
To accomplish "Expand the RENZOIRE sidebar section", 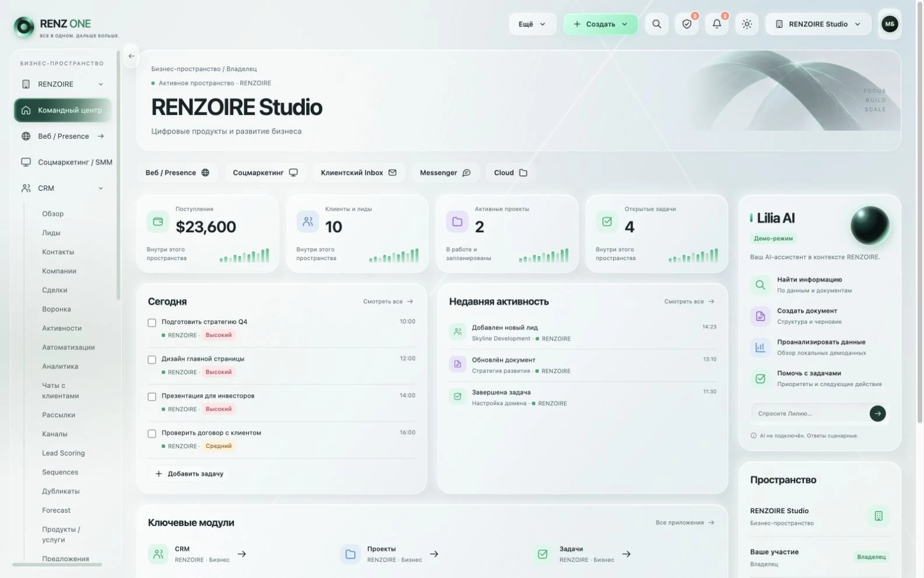I will tap(63, 84).
